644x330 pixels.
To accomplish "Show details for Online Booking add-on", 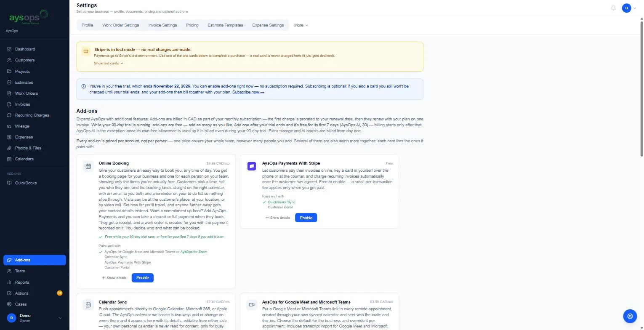I will click(114, 278).
